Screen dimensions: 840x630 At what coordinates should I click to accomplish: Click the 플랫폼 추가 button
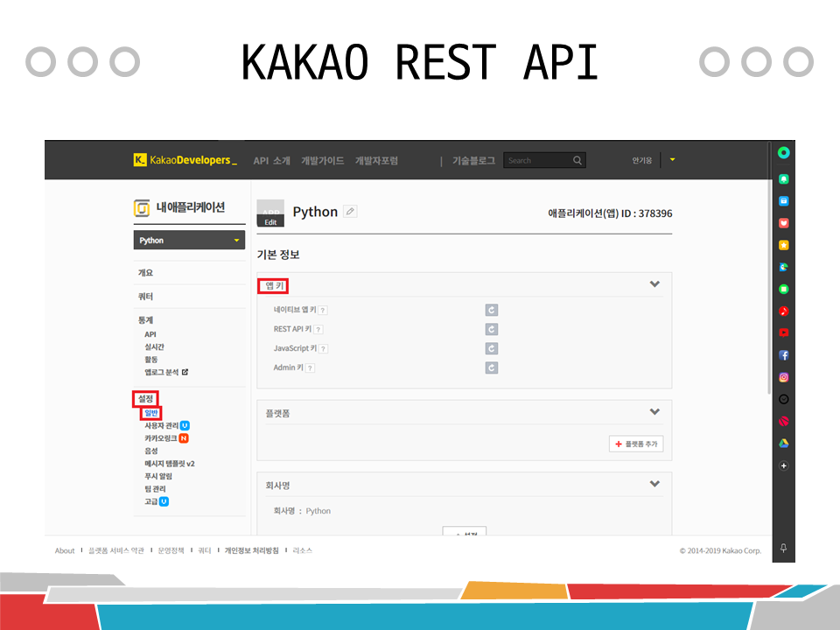pyautogui.click(x=636, y=444)
